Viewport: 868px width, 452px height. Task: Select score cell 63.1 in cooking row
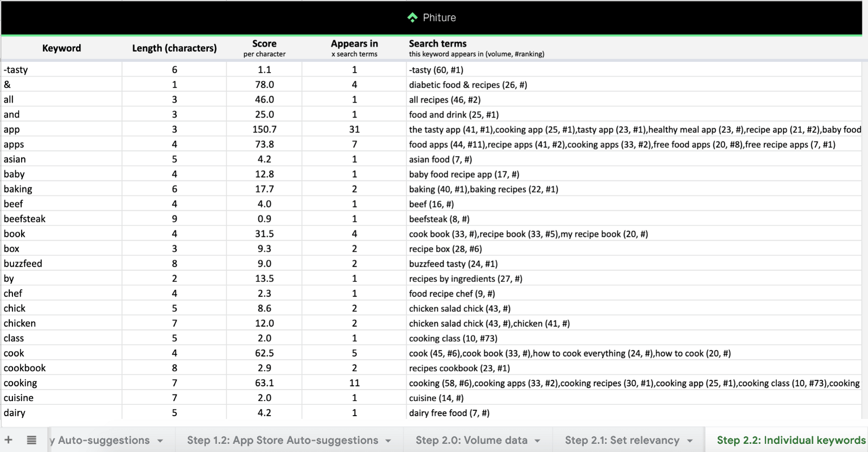(x=264, y=383)
